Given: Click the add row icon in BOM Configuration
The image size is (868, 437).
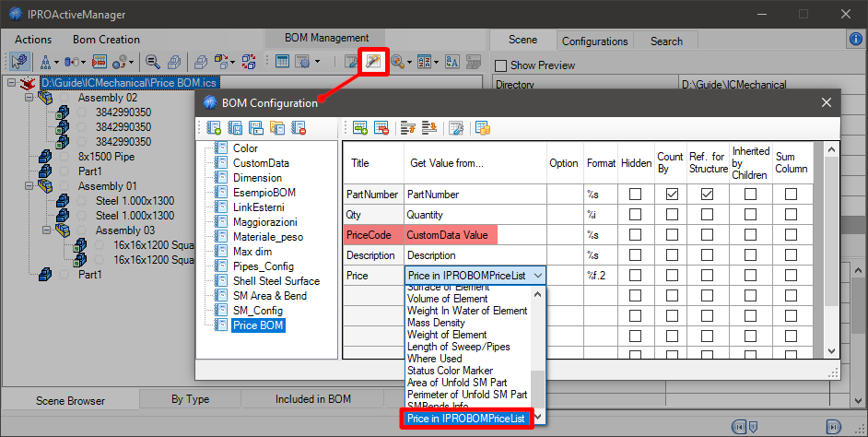Looking at the screenshot, I should (x=359, y=128).
